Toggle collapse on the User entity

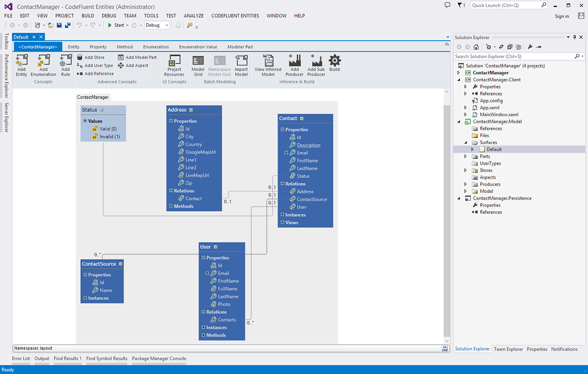pyautogui.click(x=215, y=247)
